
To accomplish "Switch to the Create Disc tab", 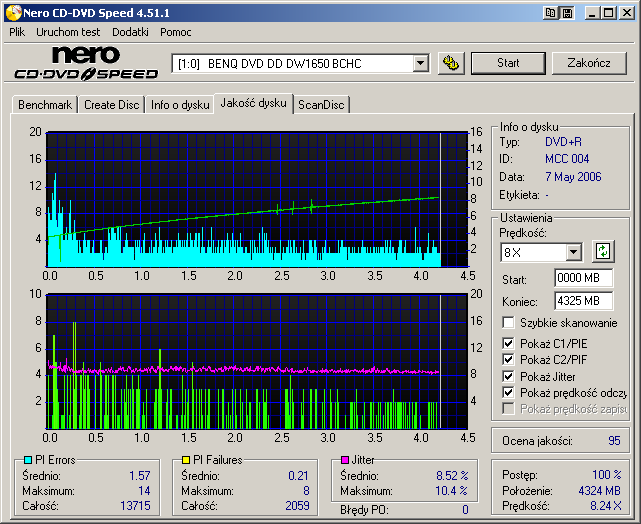I will click(112, 105).
